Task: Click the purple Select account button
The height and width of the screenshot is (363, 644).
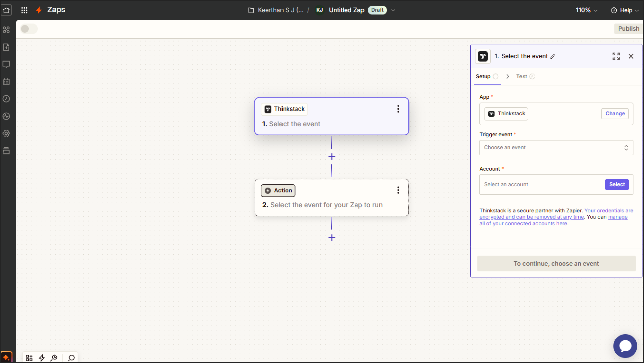Action: pyautogui.click(x=617, y=185)
